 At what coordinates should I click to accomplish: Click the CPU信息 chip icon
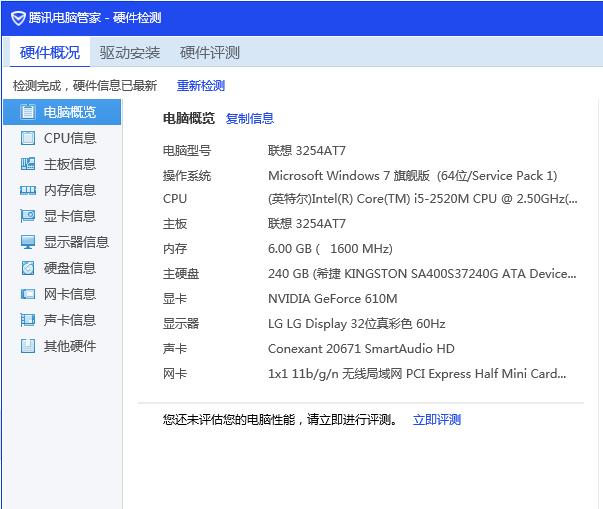[x=28, y=138]
